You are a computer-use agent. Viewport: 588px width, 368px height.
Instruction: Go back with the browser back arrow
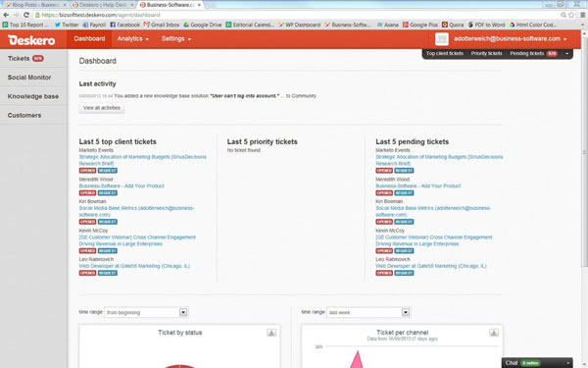click(x=6, y=15)
